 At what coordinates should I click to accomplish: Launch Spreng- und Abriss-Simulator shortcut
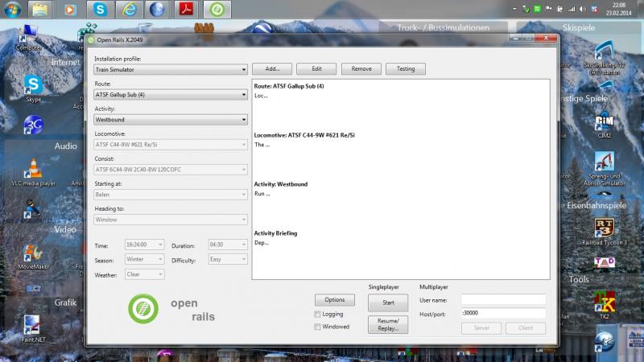click(605, 169)
